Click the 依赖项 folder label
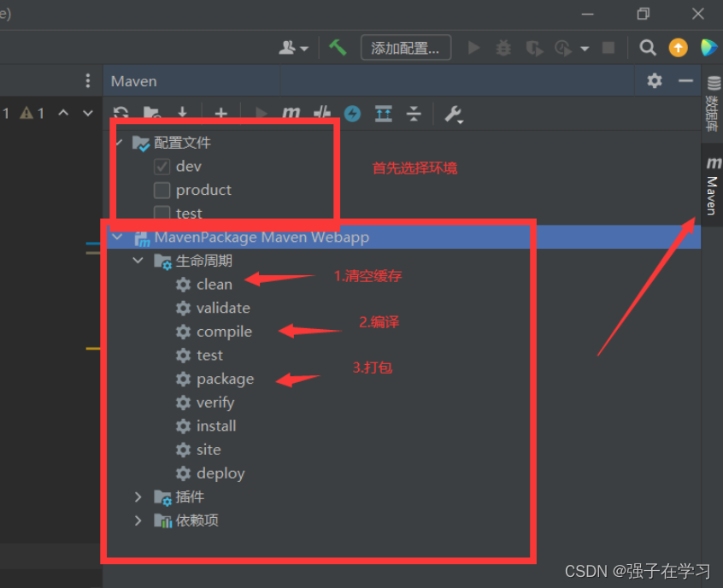The width and height of the screenshot is (723, 588). coord(197,520)
